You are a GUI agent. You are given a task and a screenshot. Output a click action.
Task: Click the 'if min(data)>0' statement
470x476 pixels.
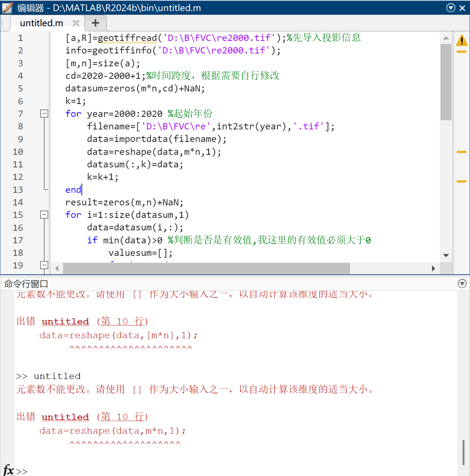tap(125, 240)
